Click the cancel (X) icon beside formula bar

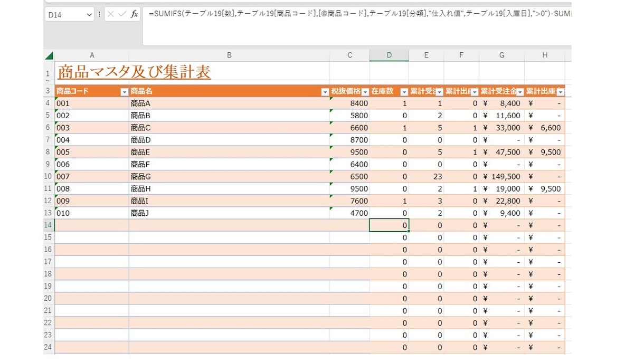tap(110, 14)
